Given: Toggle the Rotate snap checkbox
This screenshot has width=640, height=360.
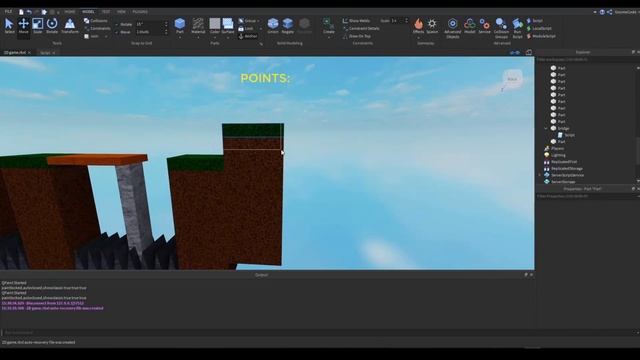Looking at the screenshot, I should 117,24.
